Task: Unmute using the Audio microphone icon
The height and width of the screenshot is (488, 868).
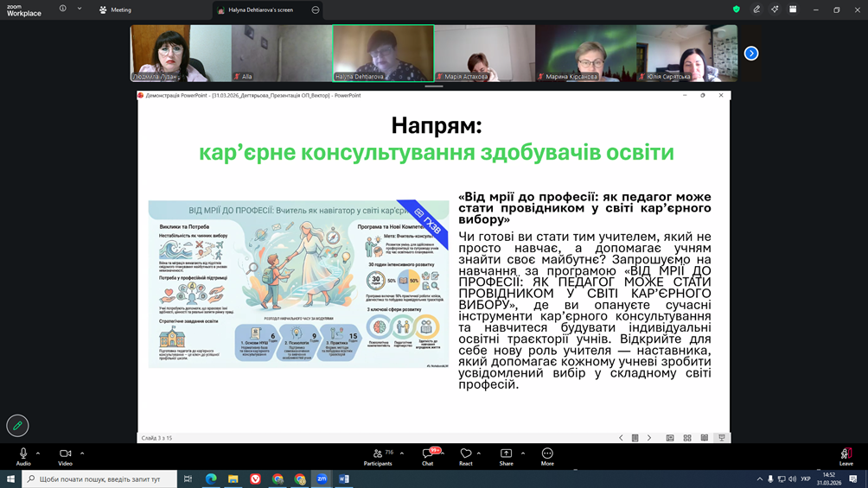Action: click(x=23, y=453)
